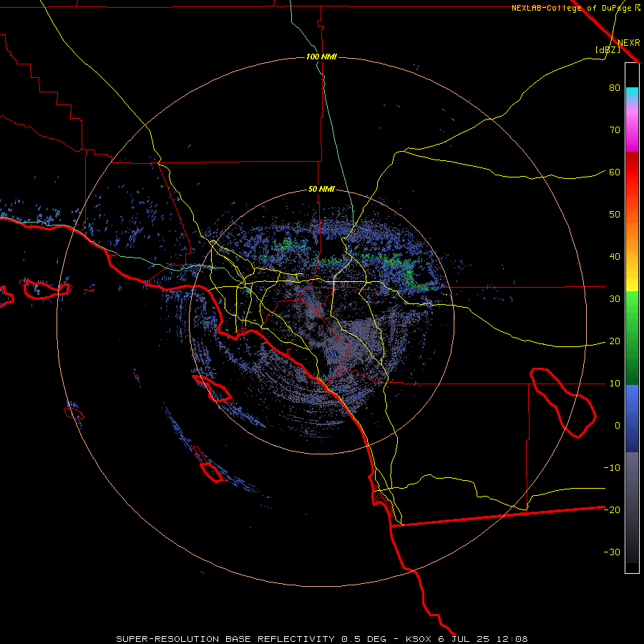Click the NEXR label above the color scale
644x644 pixels.
pyautogui.click(x=629, y=43)
